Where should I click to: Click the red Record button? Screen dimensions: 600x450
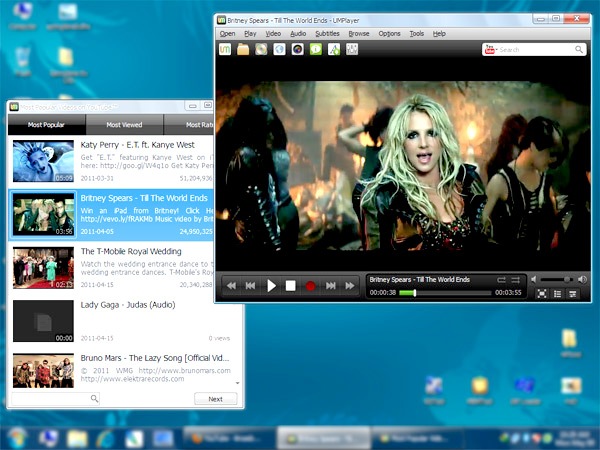(x=310, y=286)
